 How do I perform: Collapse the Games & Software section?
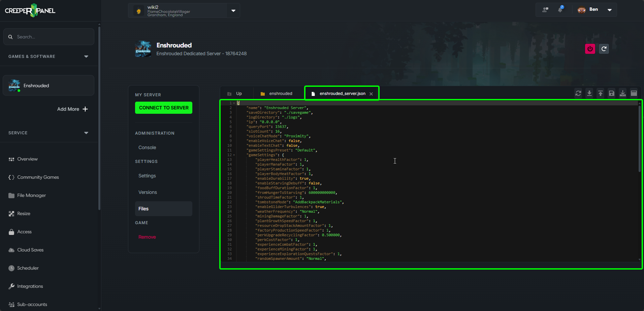(x=86, y=57)
